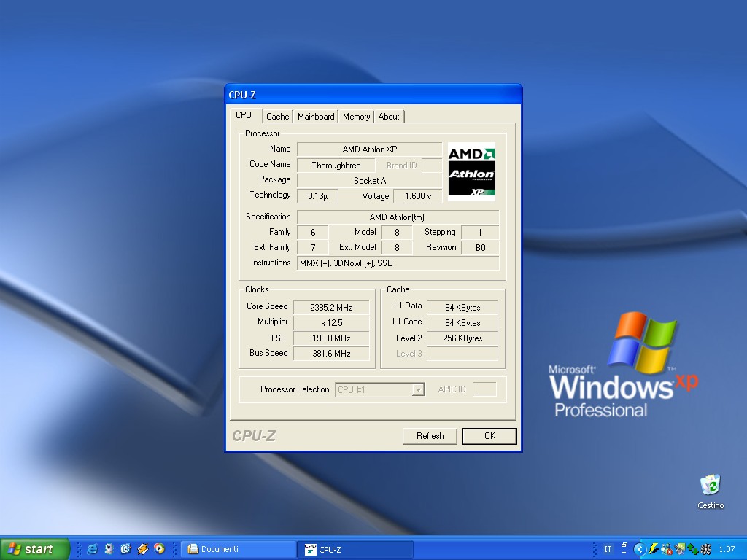Click the yellow lightning bolt tray icon
The height and width of the screenshot is (560, 747).
[654, 549]
